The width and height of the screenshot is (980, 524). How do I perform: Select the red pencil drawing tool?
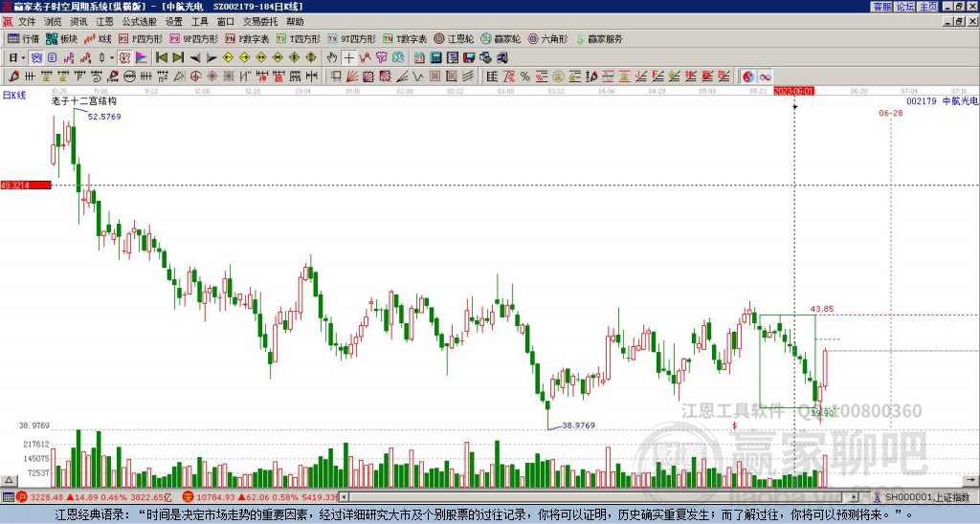pos(13,76)
